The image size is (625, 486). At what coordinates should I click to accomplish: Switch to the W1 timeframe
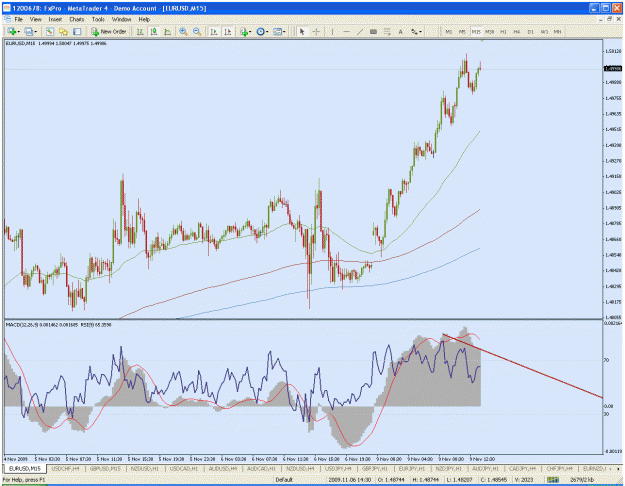click(x=544, y=31)
